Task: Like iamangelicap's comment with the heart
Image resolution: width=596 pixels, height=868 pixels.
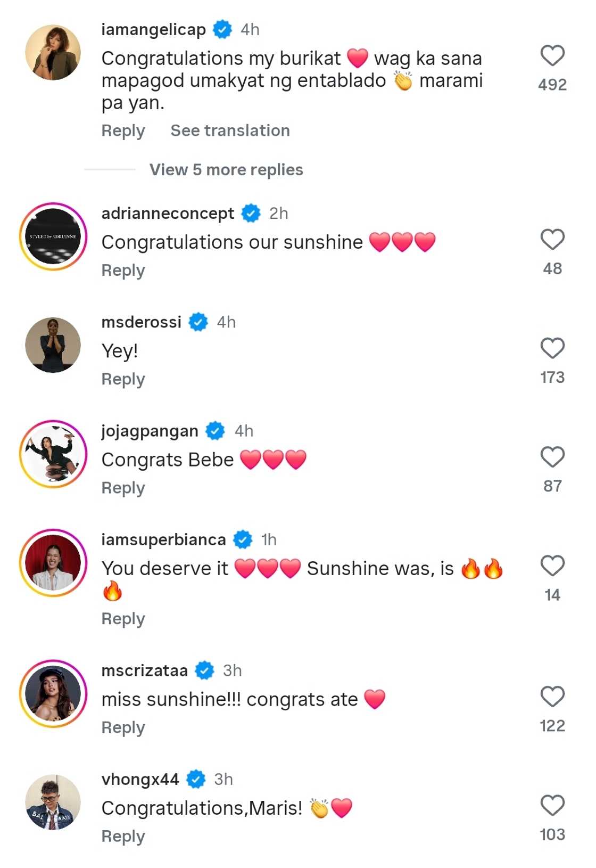Action: [x=552, y=55]
